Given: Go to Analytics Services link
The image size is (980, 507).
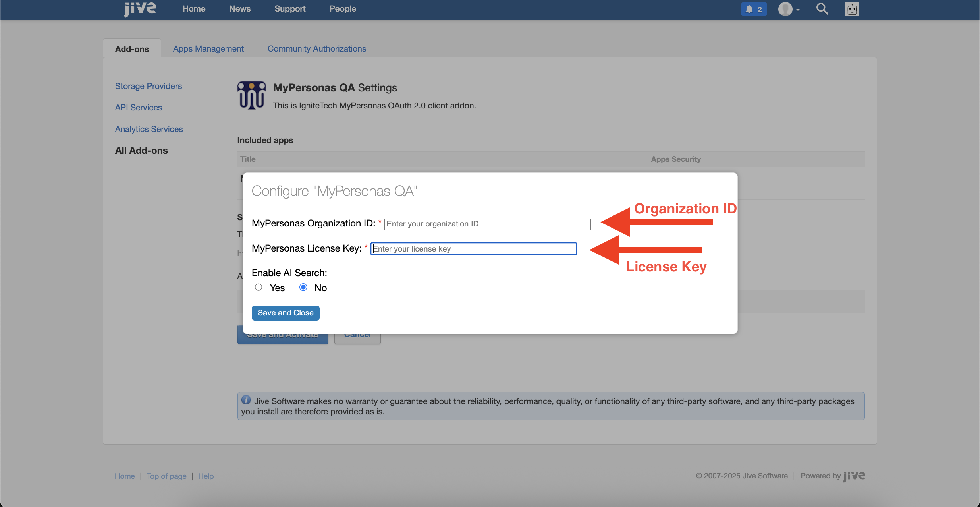Looking at the screenshot, I should [149, 129].
